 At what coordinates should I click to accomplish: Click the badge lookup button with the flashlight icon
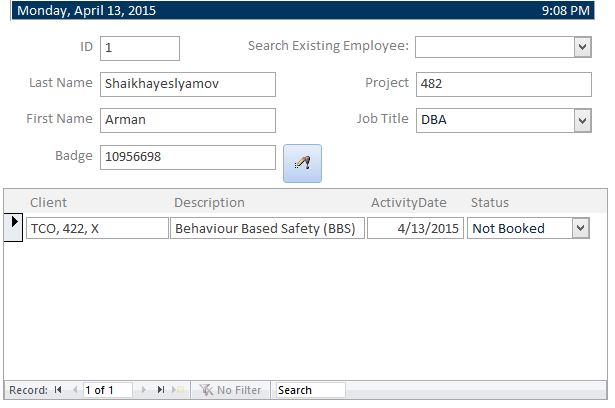point(302,163)
